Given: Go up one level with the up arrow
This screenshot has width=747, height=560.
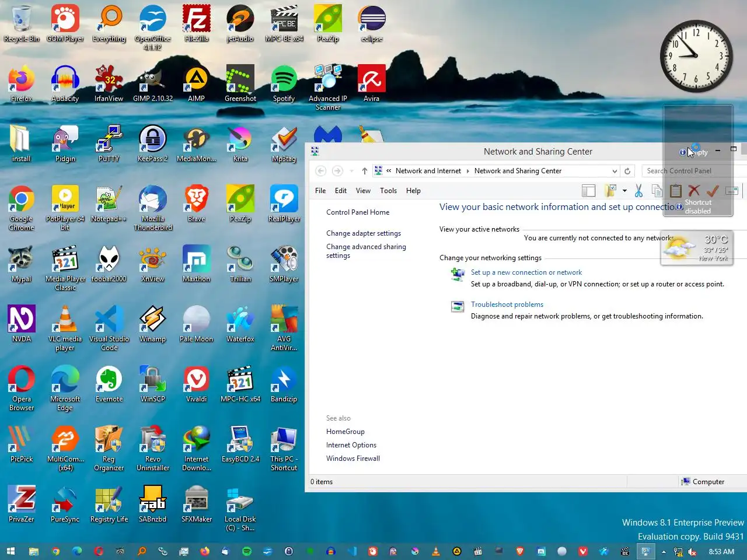Looking at the screenshot, I should (x=365, y=171).
